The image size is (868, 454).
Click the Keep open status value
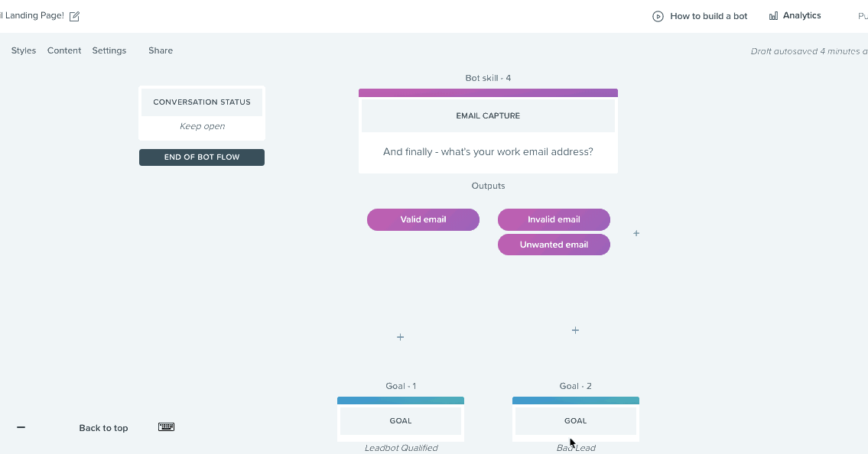pyautogui.click(x=202, y=126)
